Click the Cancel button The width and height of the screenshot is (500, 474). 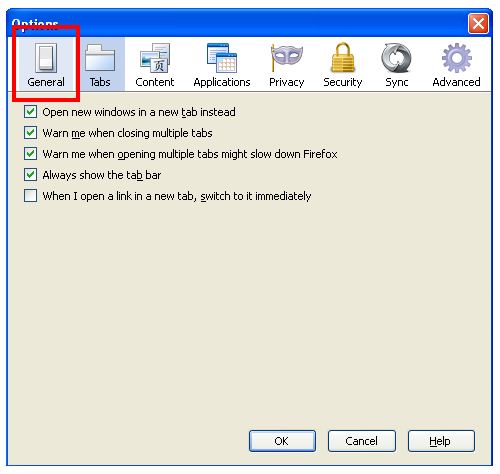362,441
